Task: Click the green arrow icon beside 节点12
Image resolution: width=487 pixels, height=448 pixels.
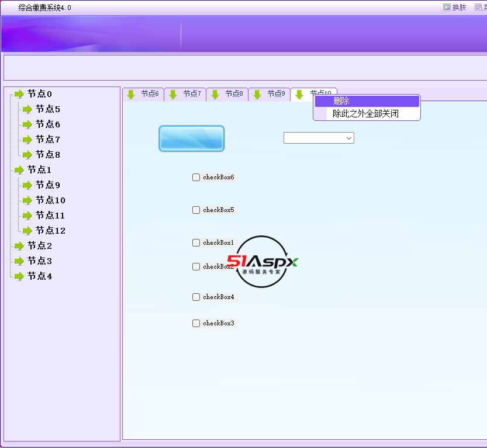Action: coord(27,231)
